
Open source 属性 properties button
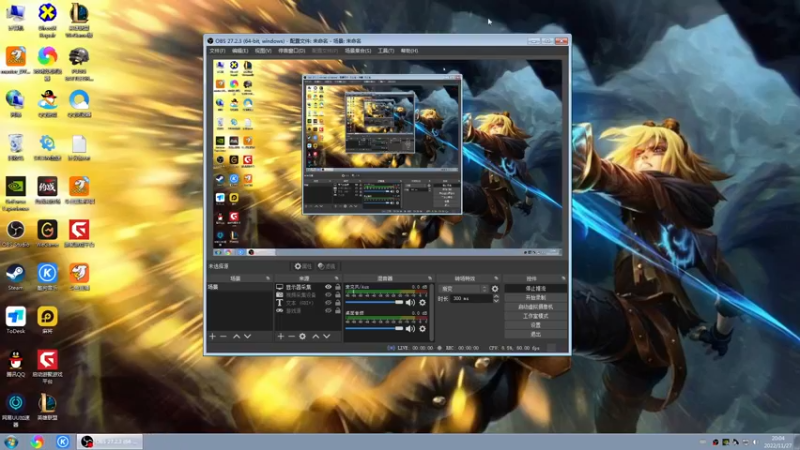303,266
